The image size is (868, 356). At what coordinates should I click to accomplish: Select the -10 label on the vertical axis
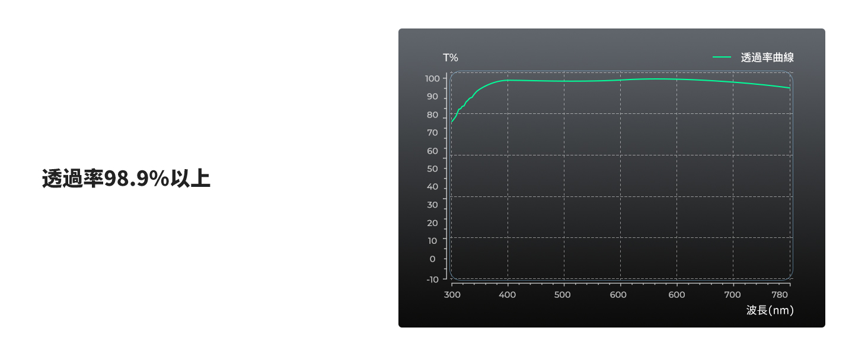[x=432, y=279]
